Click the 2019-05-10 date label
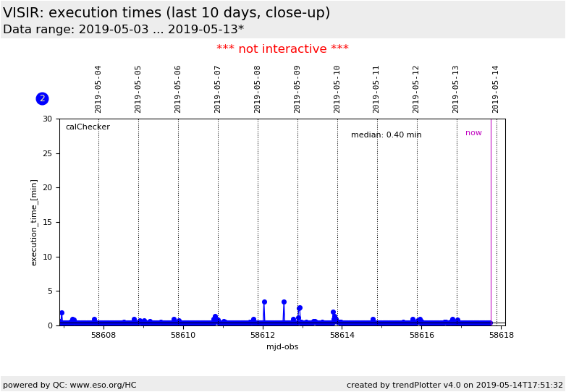Screen dimensions: 566x392 pos(337,89)
